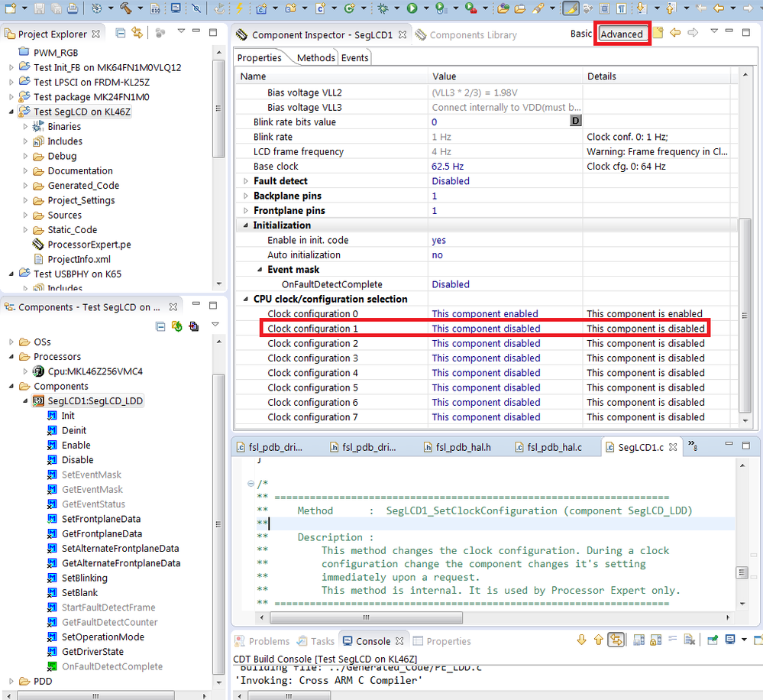Expand the Frontplane pins property group

[246, 211]
